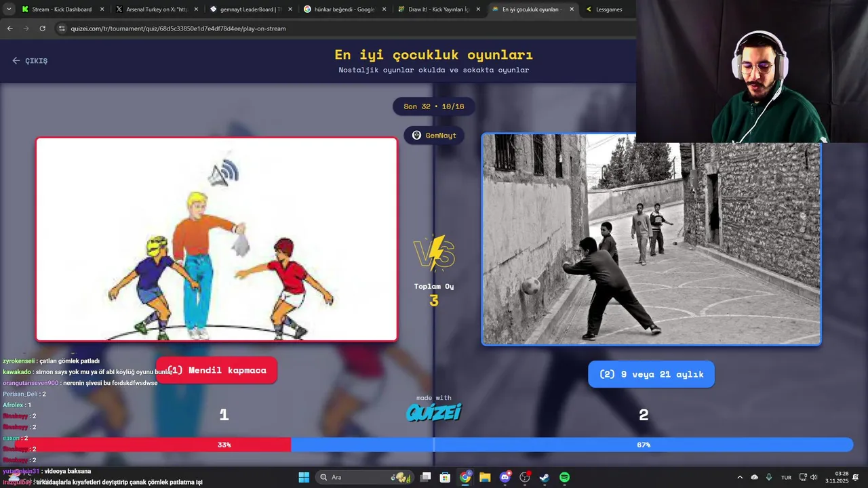Image resolution: width=868 pixels, height=488 pixels.
Task: Click chat vote from Afrolex
Action: point(17,405)
